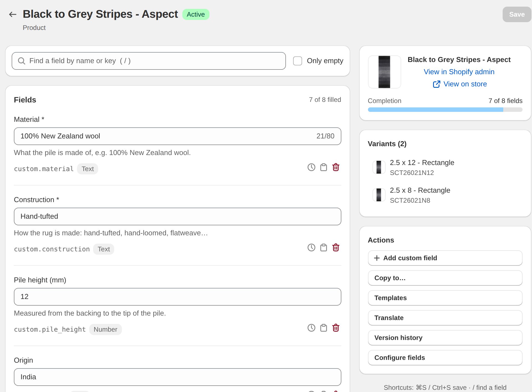Click the Origin field containing India
Screen dimensions: 532x392
(177, 377)
